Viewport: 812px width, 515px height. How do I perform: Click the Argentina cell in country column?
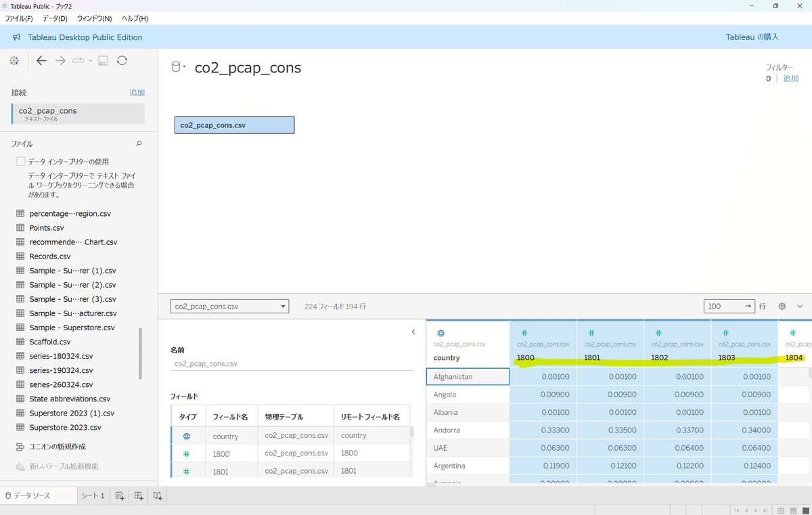[468, 466]
